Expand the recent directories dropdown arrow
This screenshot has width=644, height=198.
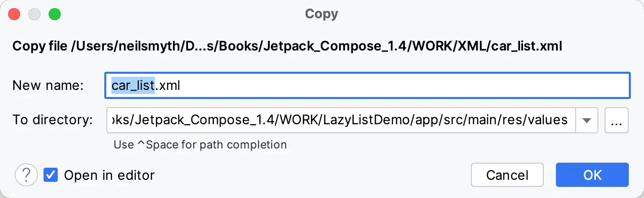point(587,120)
